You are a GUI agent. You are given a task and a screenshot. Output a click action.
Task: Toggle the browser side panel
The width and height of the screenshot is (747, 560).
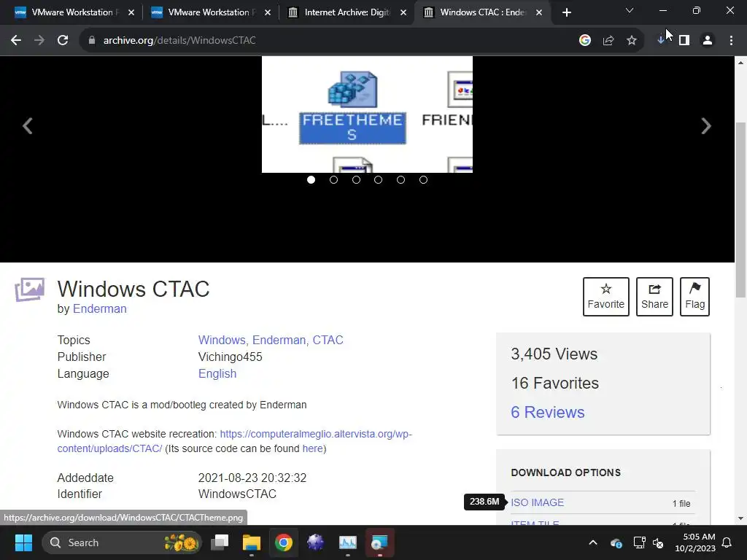point(684,41)
